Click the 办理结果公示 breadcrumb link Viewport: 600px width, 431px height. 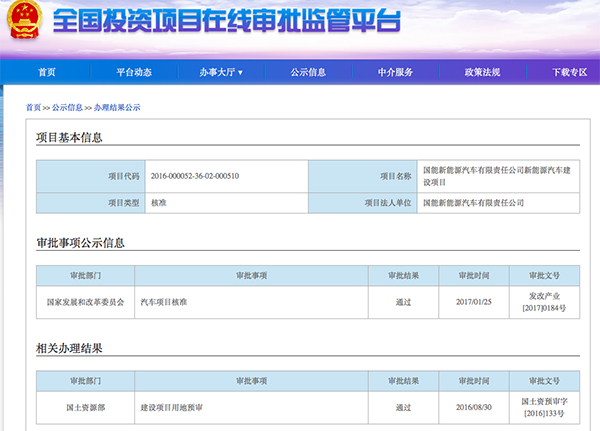[x=117, y=107]
